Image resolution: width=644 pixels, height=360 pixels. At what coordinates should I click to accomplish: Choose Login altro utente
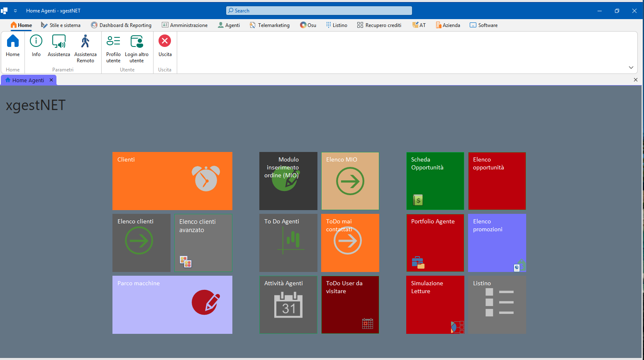[x=137, y=49]
